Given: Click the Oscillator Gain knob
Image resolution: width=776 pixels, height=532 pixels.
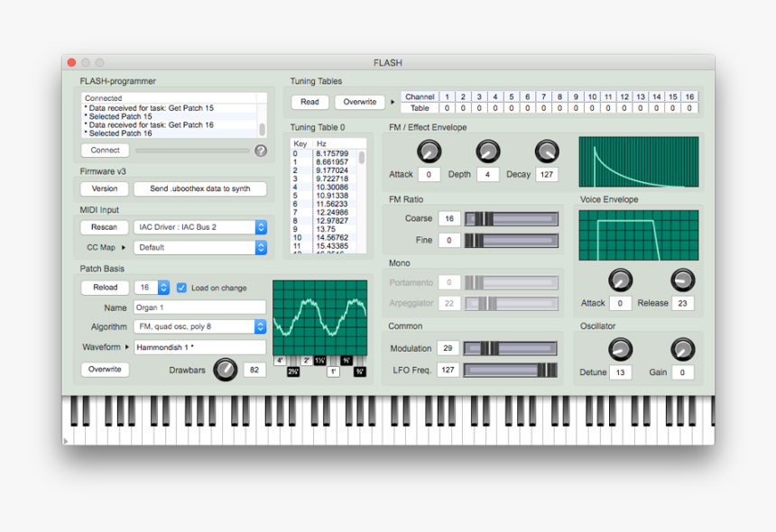Looking at the screenshot, I should 682,350.
